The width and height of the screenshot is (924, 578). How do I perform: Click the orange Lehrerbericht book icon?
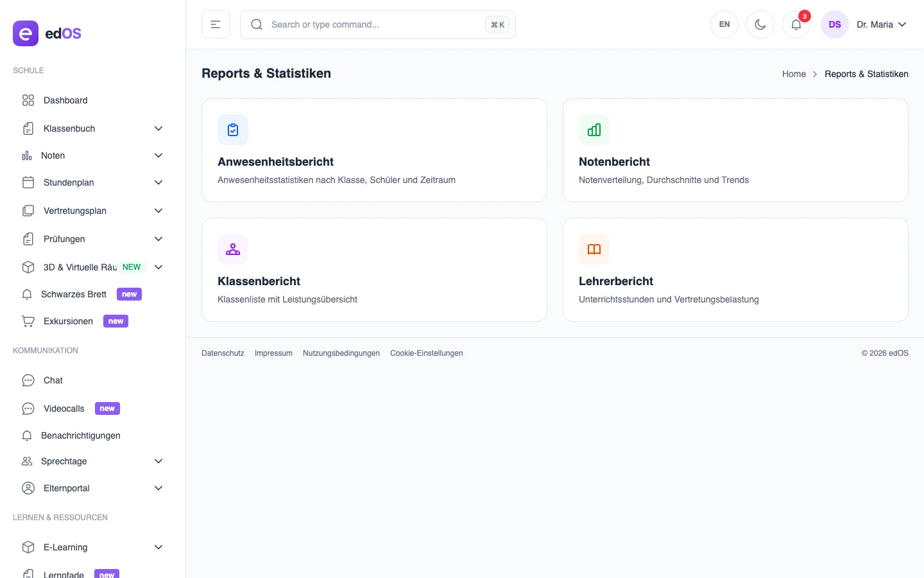point(594,249)
